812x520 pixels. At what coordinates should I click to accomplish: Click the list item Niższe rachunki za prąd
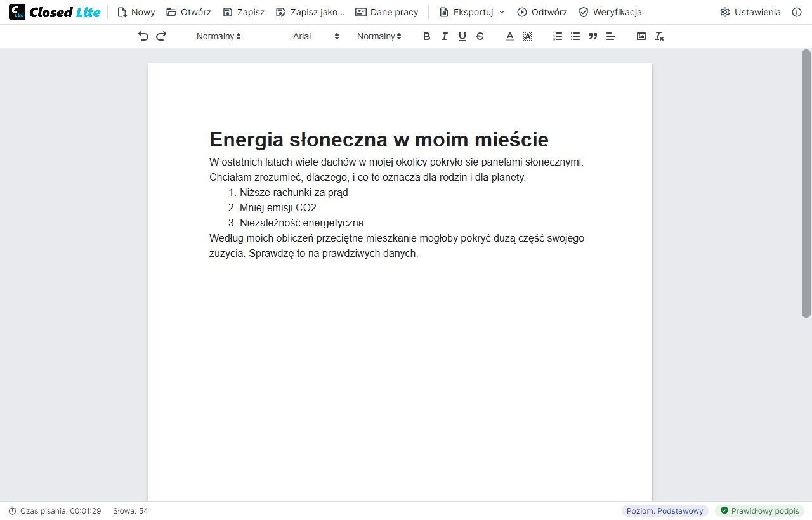click(294, 193)
